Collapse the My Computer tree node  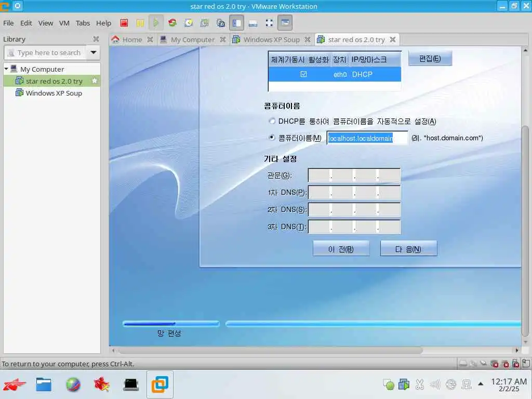coord(6,69)
